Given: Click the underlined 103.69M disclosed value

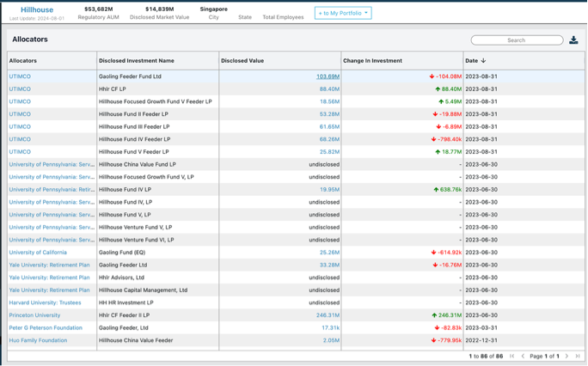Looking at the screenshot, I should (328, 76).
